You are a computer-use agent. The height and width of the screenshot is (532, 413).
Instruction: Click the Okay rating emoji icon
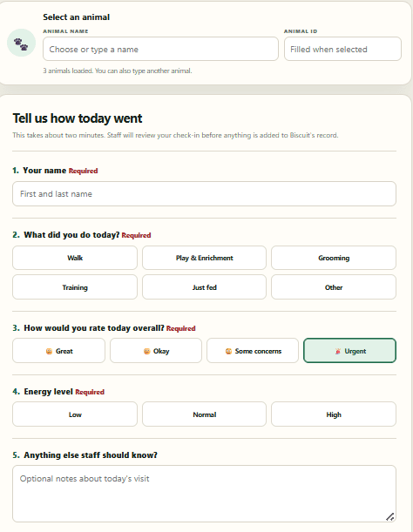(146, 351)
